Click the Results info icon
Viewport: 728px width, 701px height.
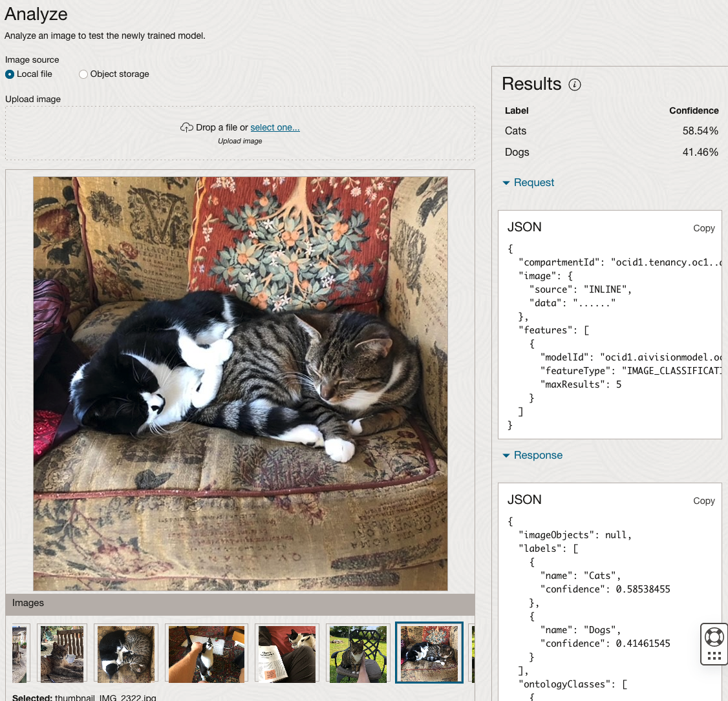coord(575,85)
